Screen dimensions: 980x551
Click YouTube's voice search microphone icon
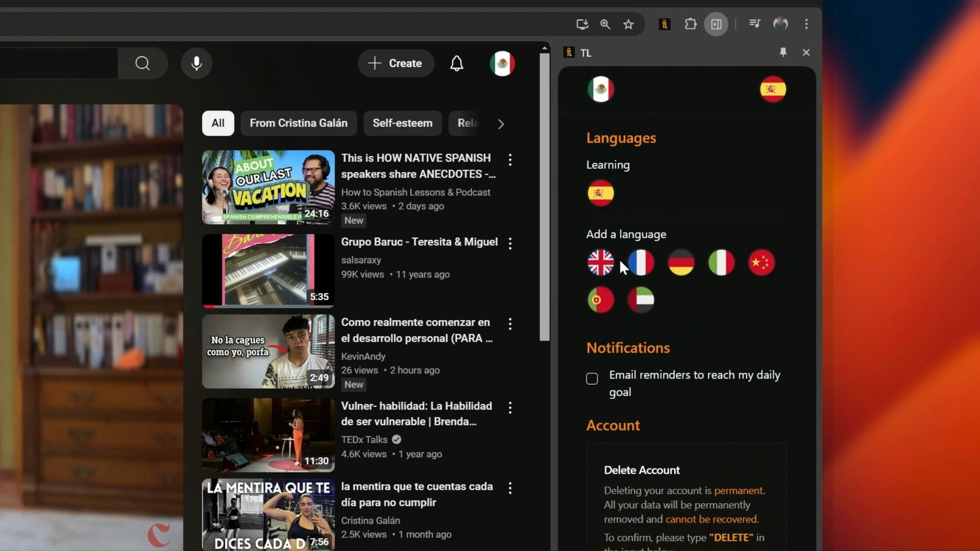pos(196,63)
